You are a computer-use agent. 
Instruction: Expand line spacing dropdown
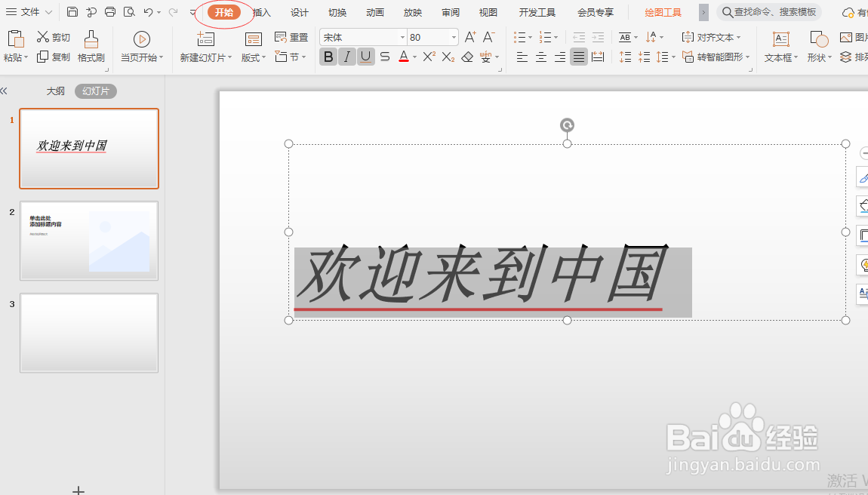(673, 57)
